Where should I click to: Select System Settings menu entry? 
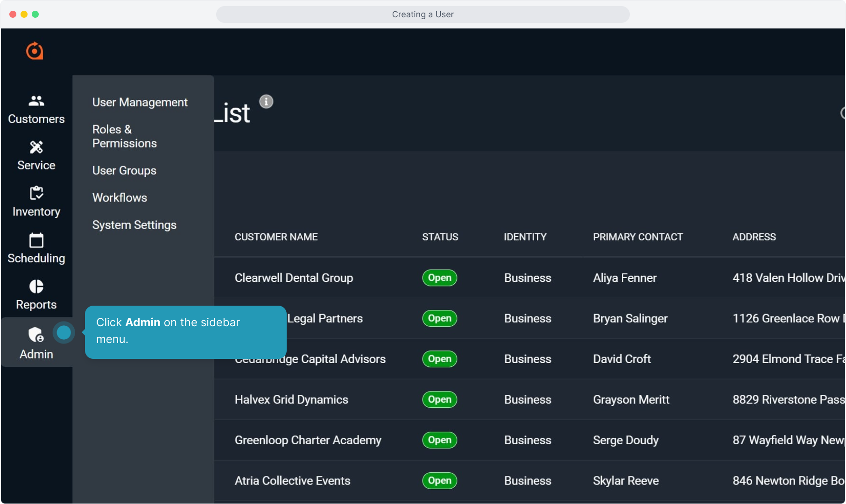(134, 225)
